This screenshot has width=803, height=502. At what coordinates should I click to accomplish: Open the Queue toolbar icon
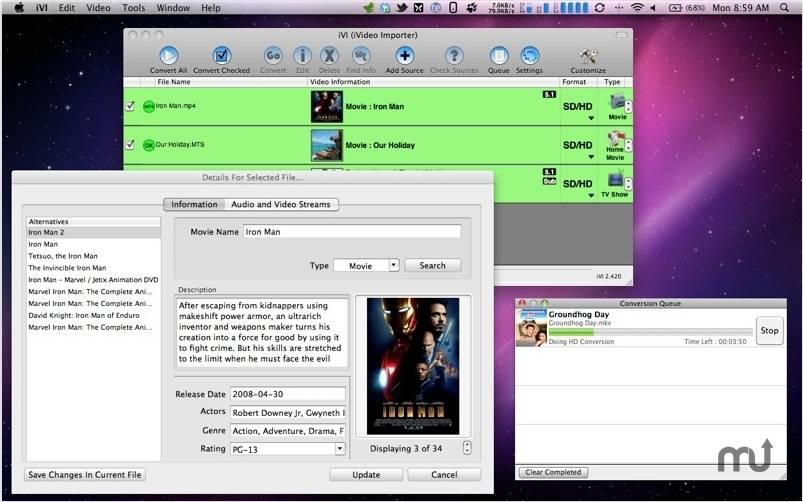pyautogui.click(x=498, y=56)
